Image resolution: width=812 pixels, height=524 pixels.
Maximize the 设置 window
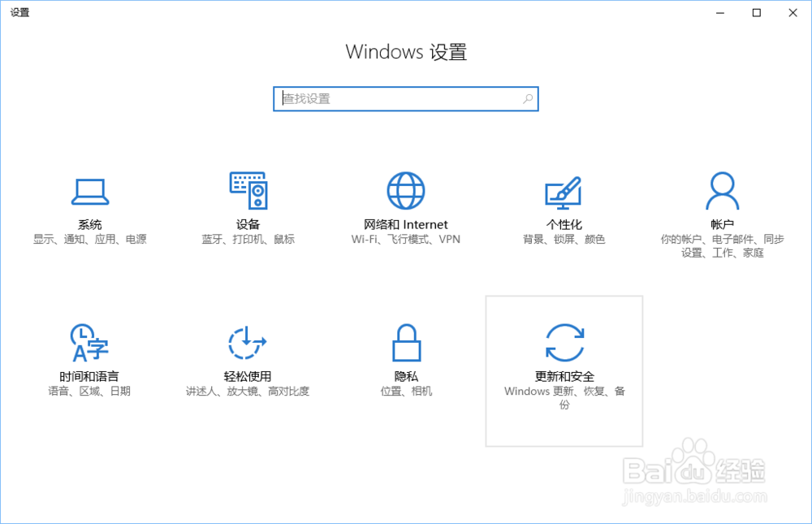pos(757,13)
